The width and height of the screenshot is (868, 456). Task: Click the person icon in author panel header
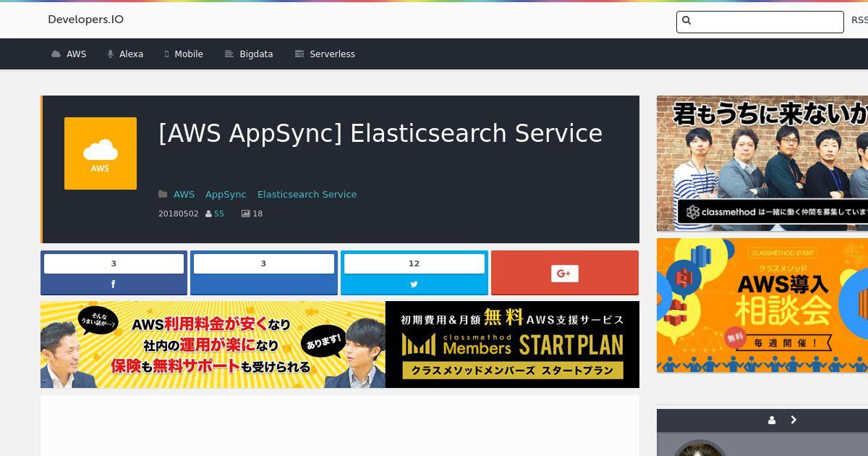point(772,420)
